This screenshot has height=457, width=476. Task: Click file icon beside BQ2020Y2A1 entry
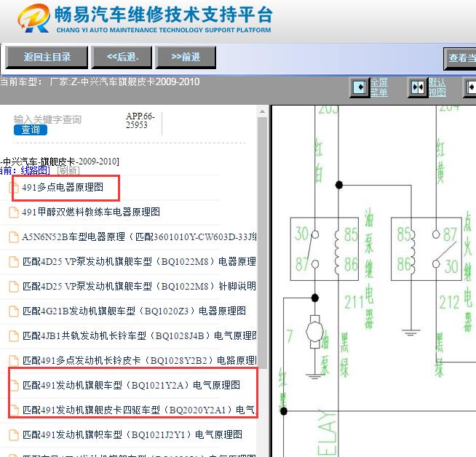(x=14, y=410)
